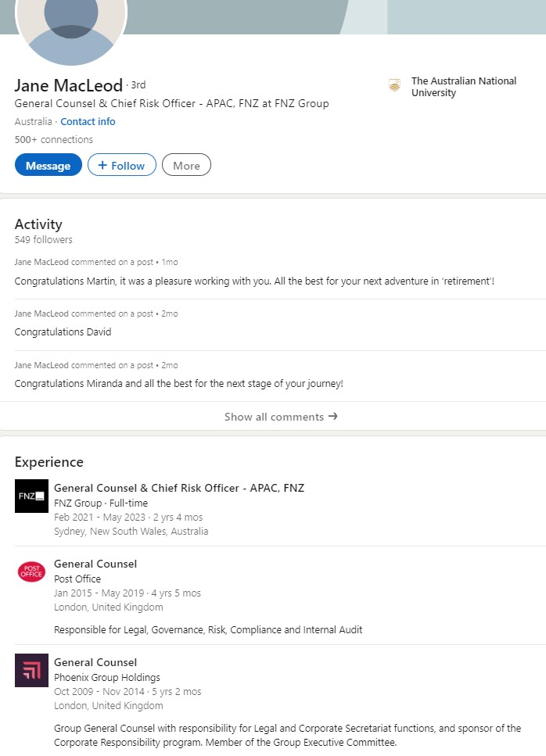Click the Post Office employer name
This screenshot has height=756, width=546.
point(77,579)
